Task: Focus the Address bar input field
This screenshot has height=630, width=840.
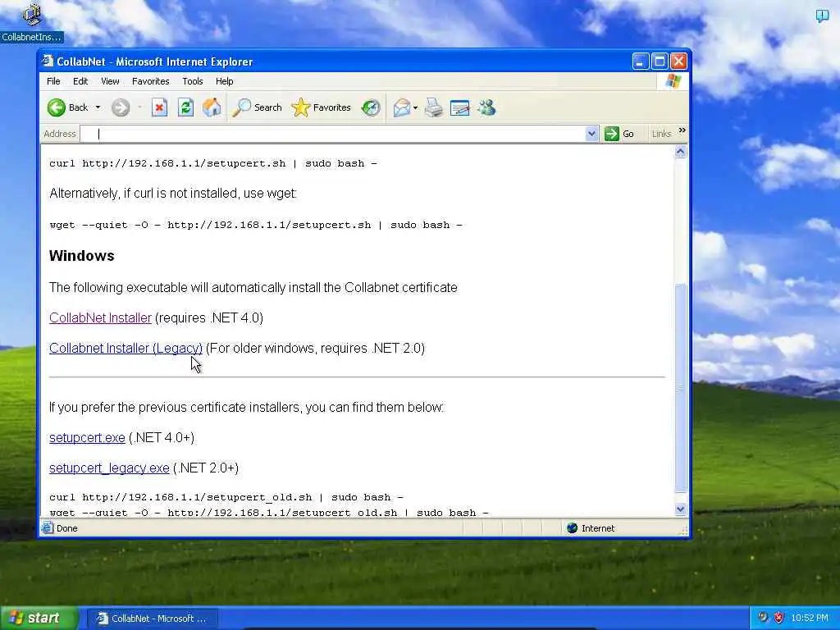Action: 333,134
